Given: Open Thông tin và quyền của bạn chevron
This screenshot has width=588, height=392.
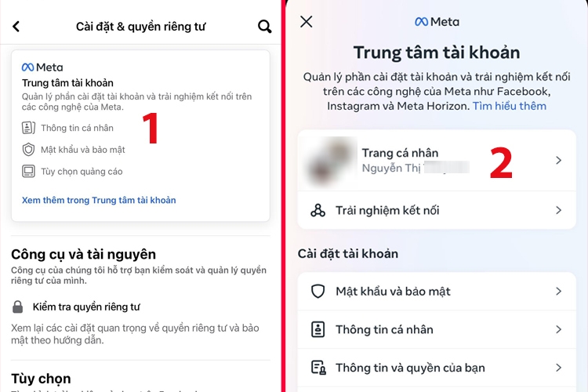Looking at the screenshot, I should (x=558, y=367).
